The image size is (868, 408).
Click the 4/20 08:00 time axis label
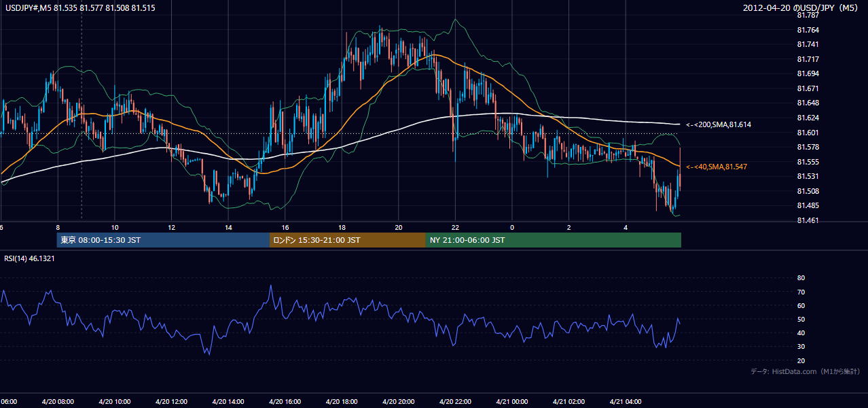(57, 402)
